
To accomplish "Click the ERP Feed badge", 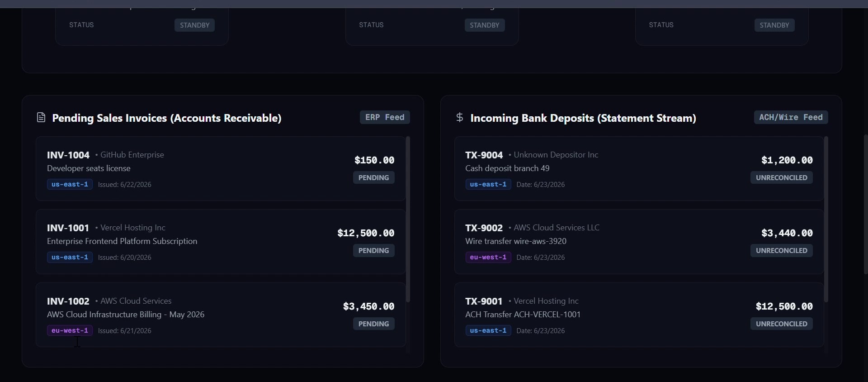I will click(385, 117).
